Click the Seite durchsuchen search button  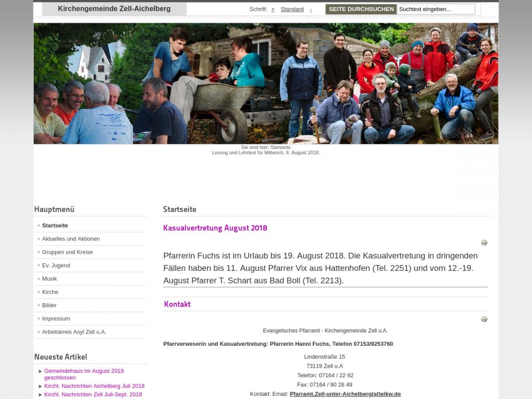[361, 9]
